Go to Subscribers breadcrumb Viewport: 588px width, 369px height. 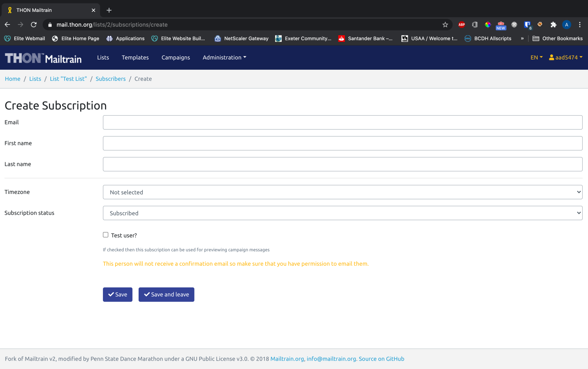point(111,79)
